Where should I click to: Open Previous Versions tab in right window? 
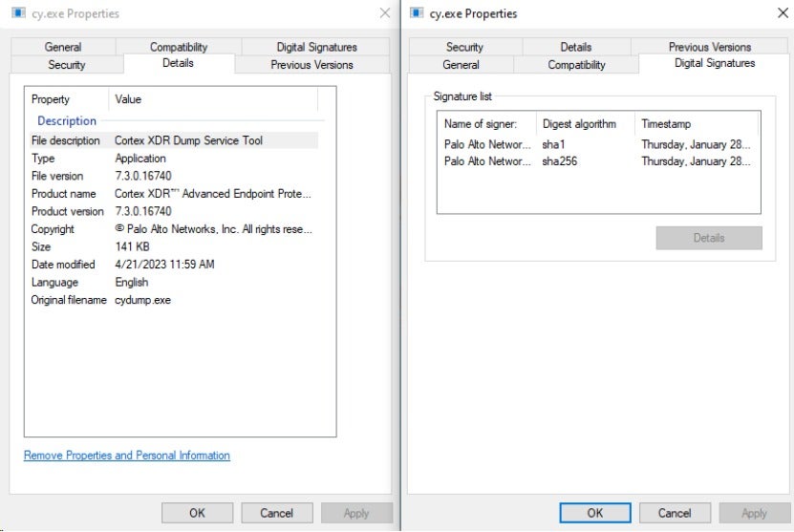pyautogui.click(x=709, y=47)
